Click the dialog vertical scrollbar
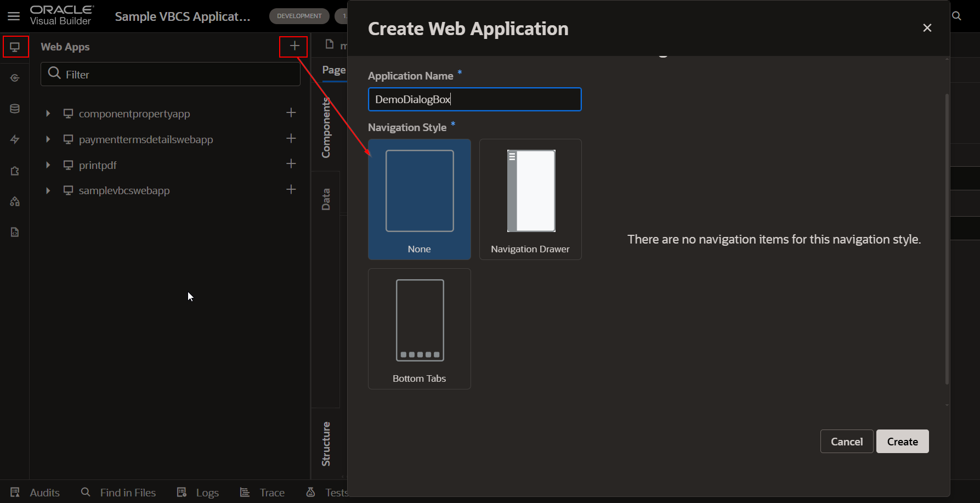This screenshot has width=980, height=503. [947, 239]
